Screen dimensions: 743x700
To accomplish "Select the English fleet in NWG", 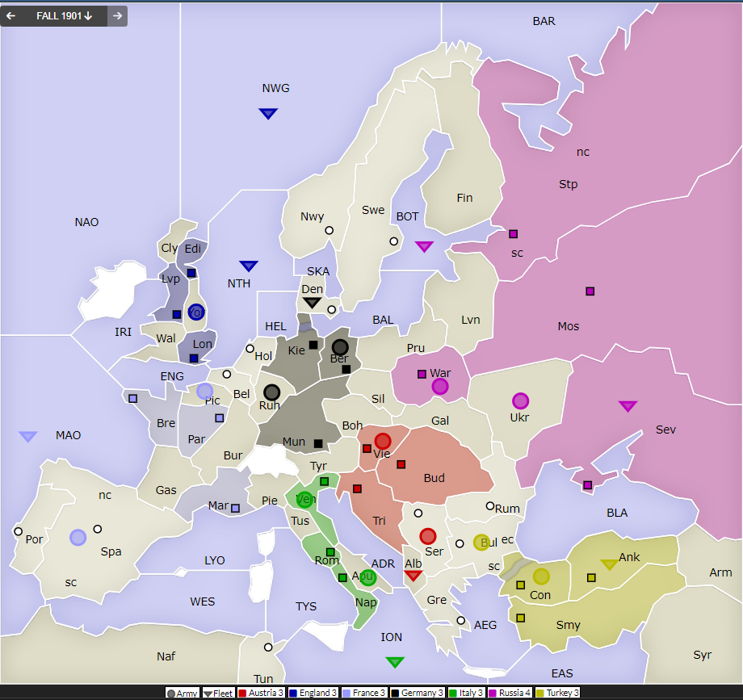I will pyautogui.click(x=268, y=113).
